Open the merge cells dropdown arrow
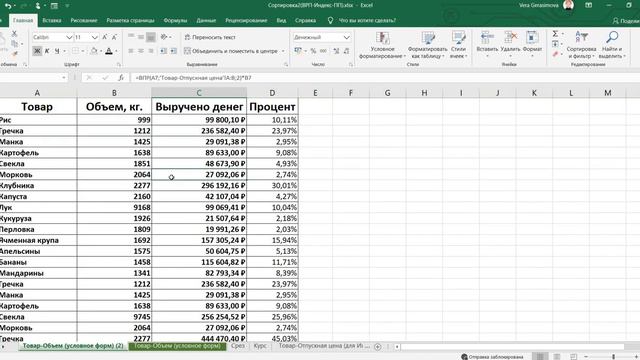This screenshot has width=640, height=360. pos(283,51)
